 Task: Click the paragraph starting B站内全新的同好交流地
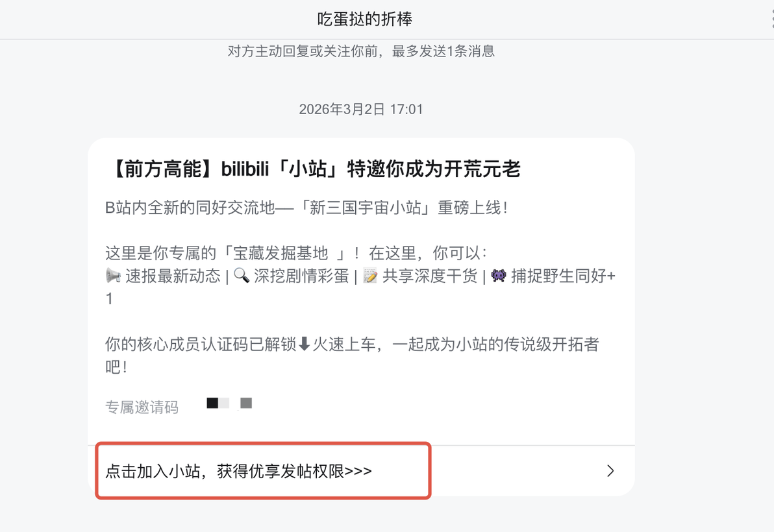point(306,208)
